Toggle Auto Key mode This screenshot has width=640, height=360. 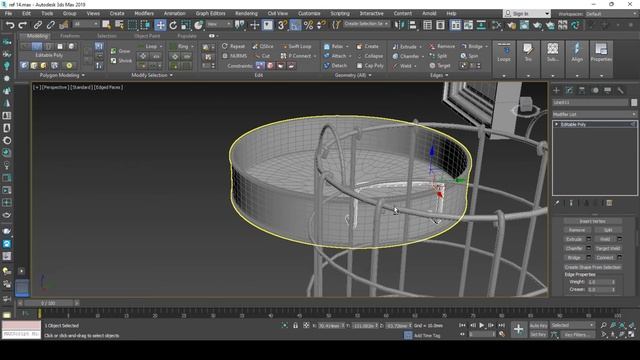click(x=538, y=326)
